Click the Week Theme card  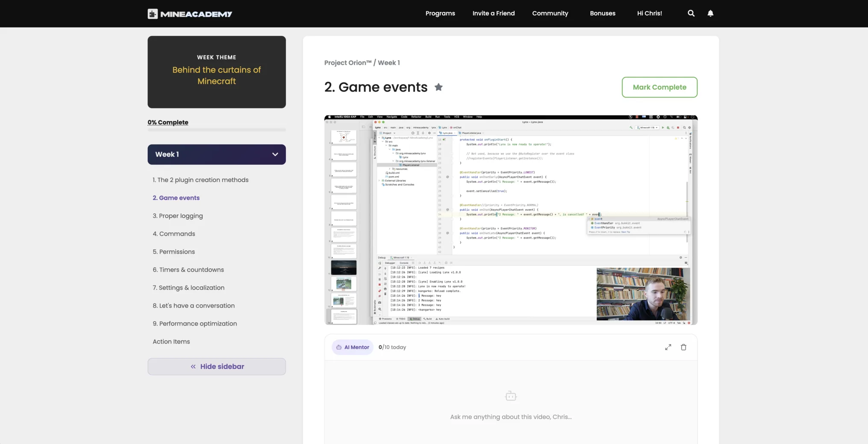tap(217, 72)
